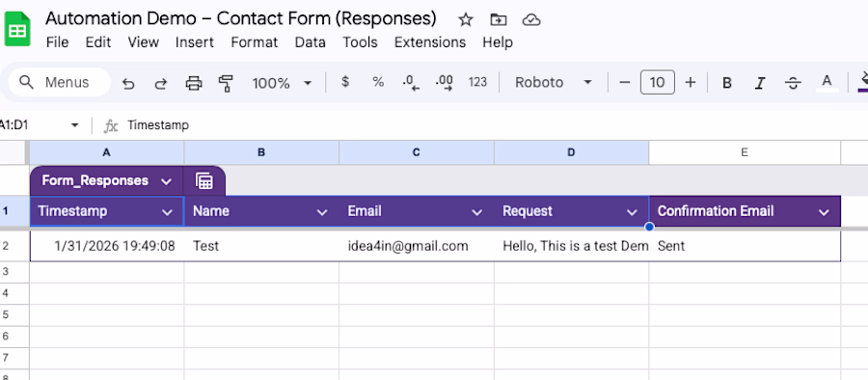
Task: Click the idea4in@gmail.com cell
Action: pos(417,246)
